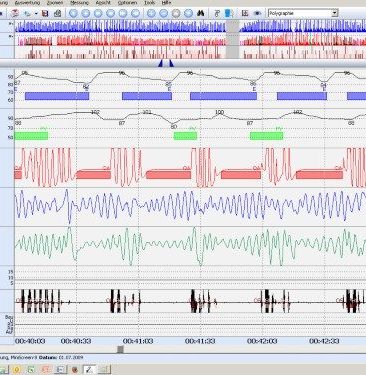Open the Tools menu
The height and width of the screenshot is (375, 366).
tap(149, 2)
